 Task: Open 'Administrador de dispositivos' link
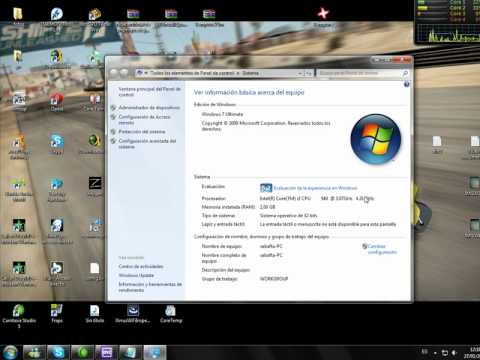pos(149,108)
